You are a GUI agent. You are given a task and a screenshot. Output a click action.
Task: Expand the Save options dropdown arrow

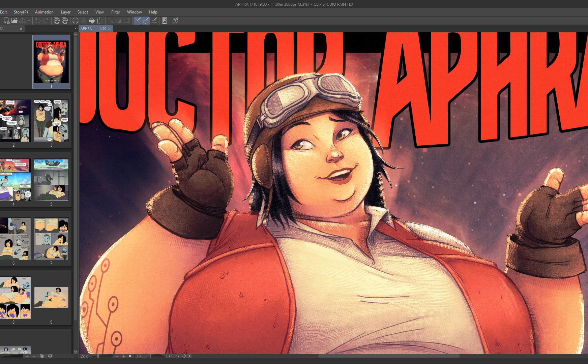[x=29, y=21]
